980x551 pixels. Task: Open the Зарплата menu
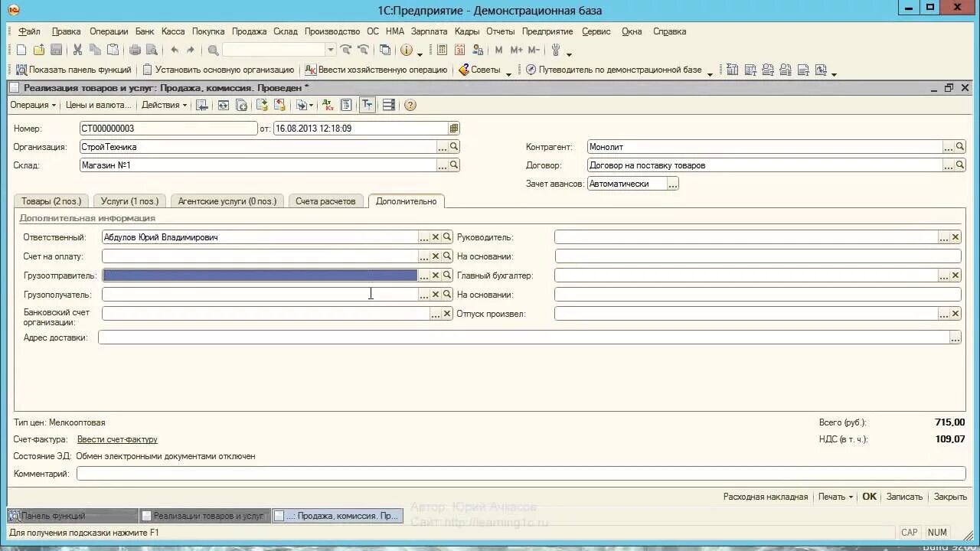point(429,31)
